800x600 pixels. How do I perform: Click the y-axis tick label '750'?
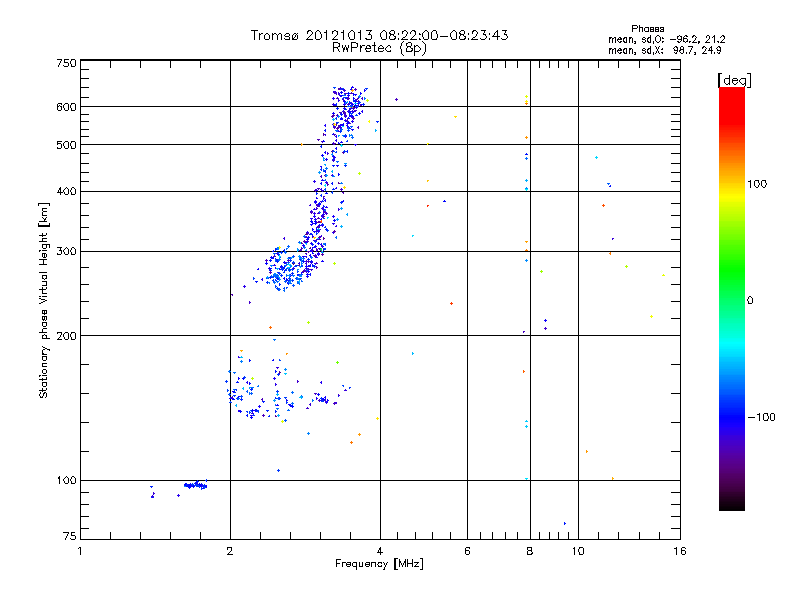tap(66, 63)
